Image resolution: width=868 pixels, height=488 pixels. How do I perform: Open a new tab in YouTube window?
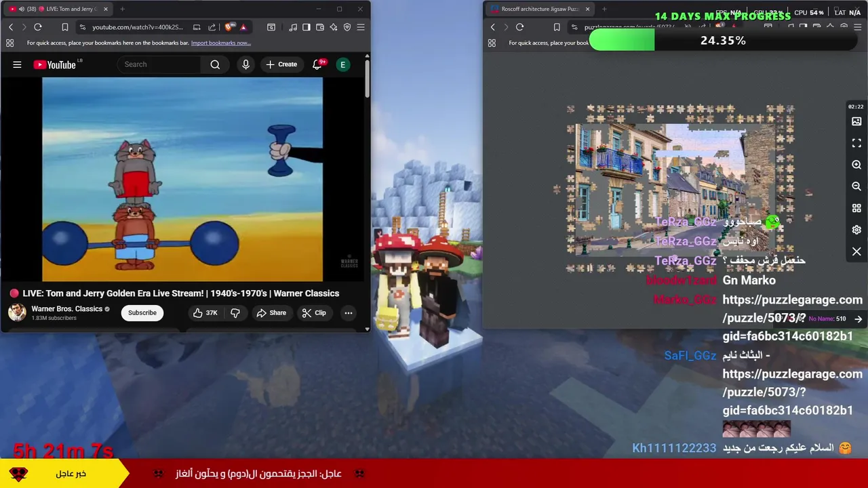tap(122, 9)
